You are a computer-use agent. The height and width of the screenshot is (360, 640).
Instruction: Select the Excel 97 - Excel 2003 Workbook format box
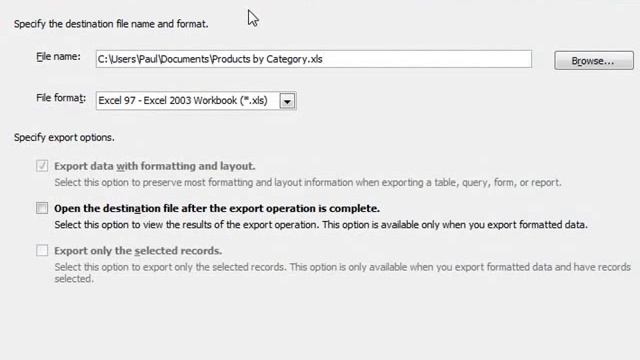coord(196,101)
